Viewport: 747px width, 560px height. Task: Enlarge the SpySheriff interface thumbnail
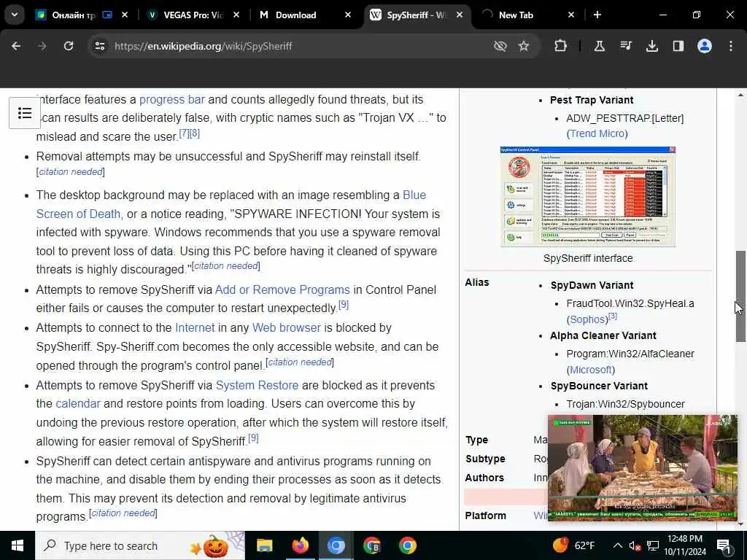[588, 197]
